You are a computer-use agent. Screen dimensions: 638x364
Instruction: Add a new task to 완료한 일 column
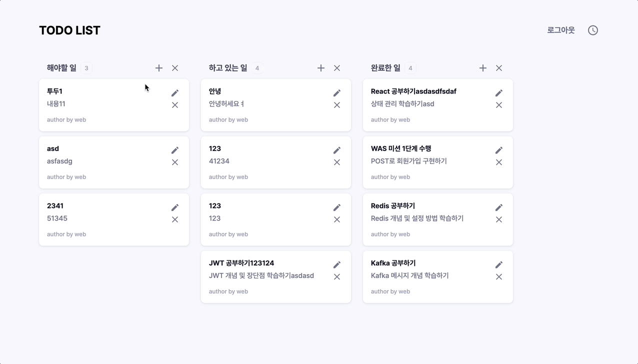click(x=482, y=68)
